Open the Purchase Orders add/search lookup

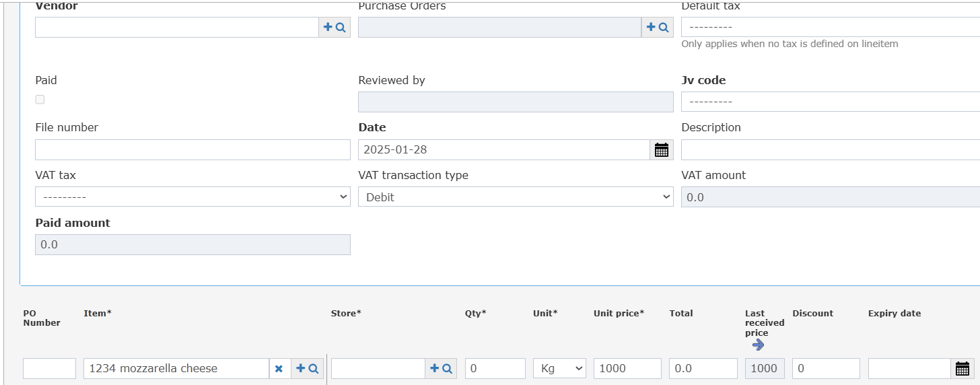pos(658,28)
